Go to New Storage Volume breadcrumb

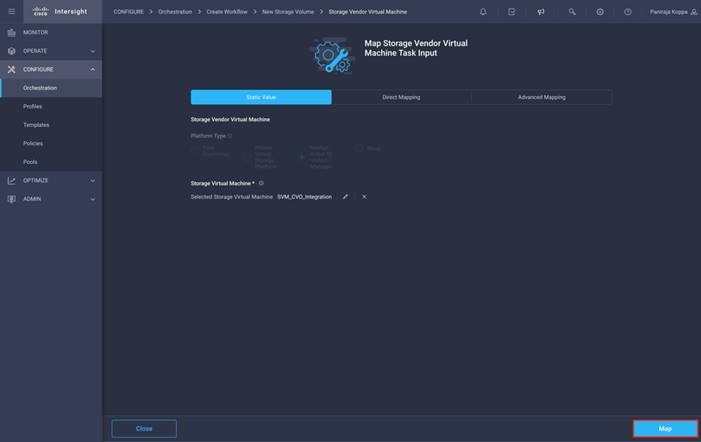[x=288, y=12]
